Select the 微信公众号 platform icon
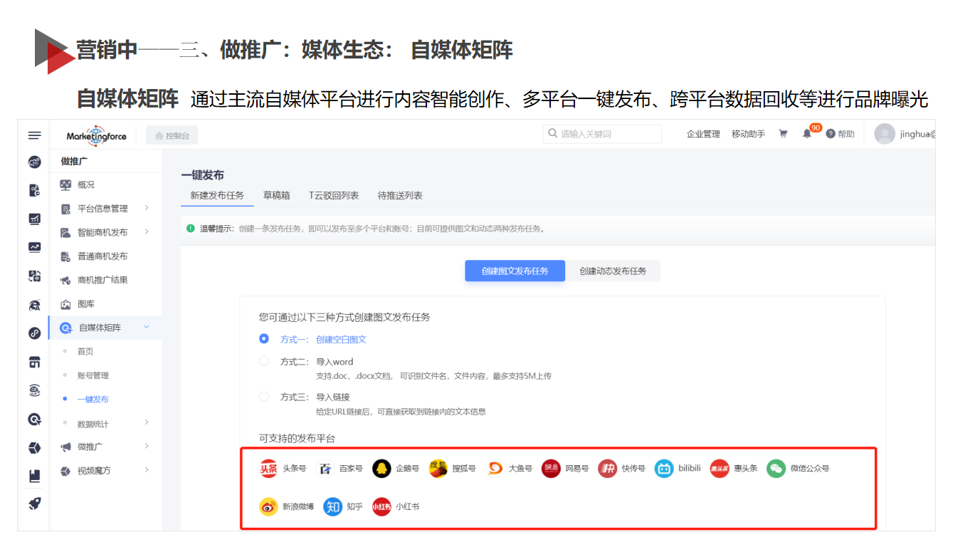 click(776, 469)
